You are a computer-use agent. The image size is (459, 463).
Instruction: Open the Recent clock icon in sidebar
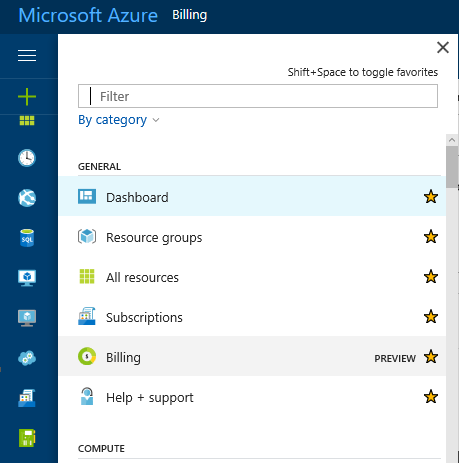tap(27, 158)
